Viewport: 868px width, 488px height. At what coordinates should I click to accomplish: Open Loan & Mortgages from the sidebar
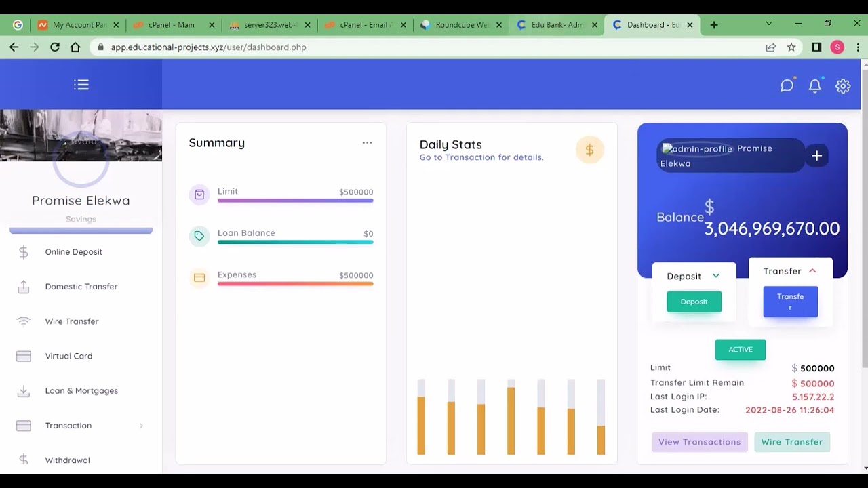(81, 391)
